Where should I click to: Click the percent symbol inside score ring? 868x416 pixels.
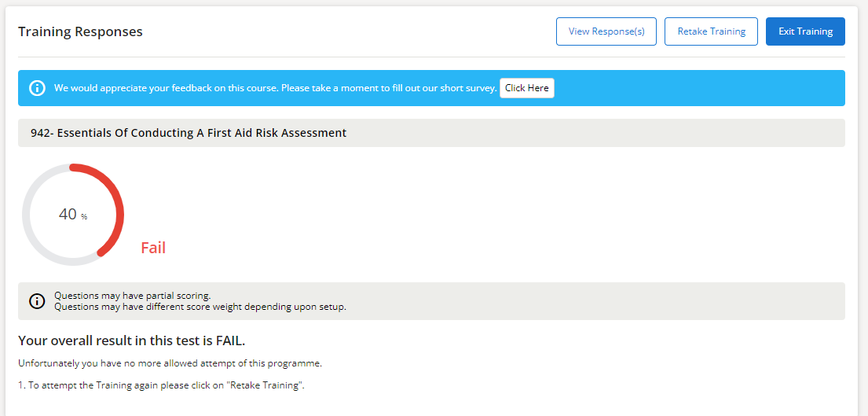tap(84, 217)
